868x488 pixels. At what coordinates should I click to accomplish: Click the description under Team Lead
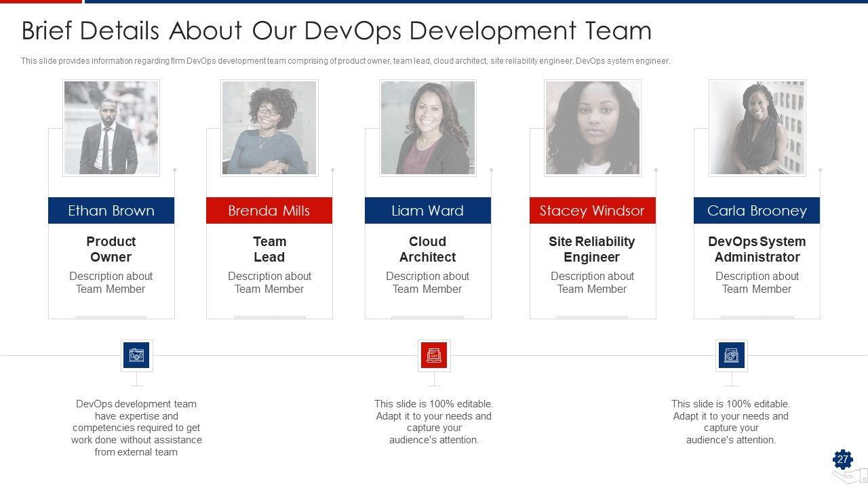tap(269, 283)
